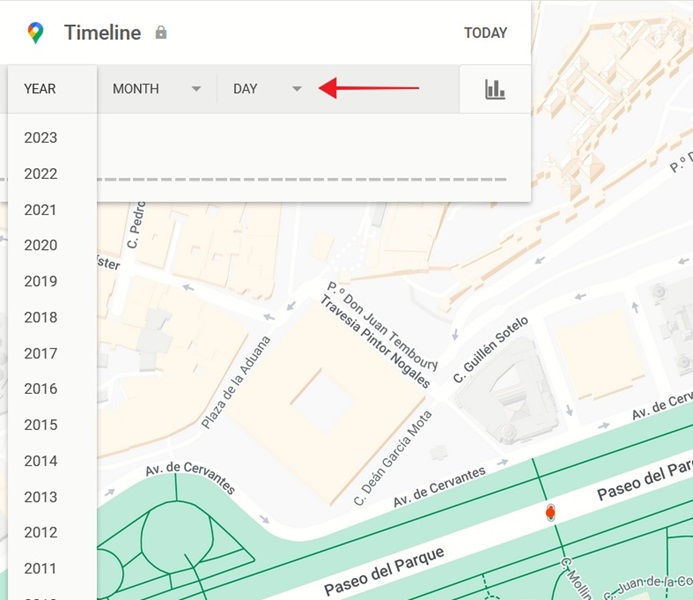Click the lock privacy icon beside Timeline

pos(161,32)
